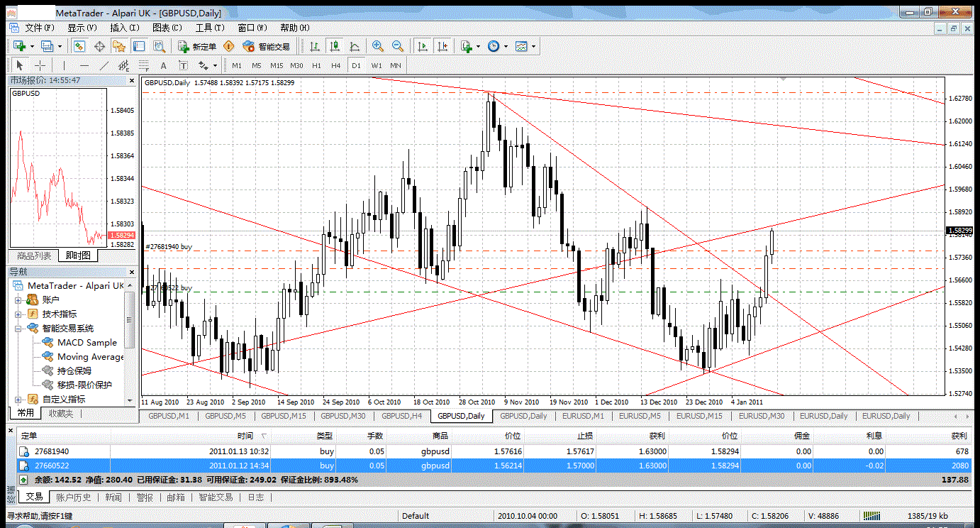This screenshot has width=980, height=528.
Task: Click the zoom in magnifier icon
Action: (x=378, y=46)
